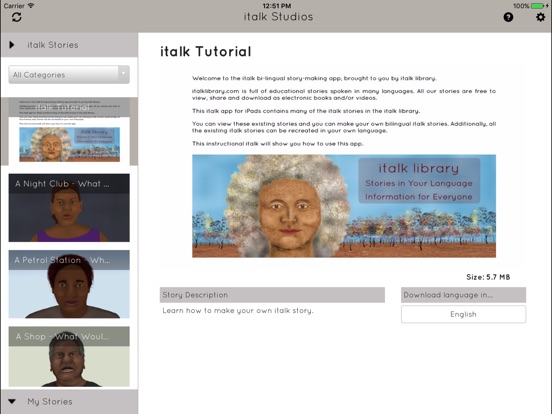Screen dimensions: 552x414
Task: Click the Wi-Fi icon in status bar
Action: pos(31,6)
